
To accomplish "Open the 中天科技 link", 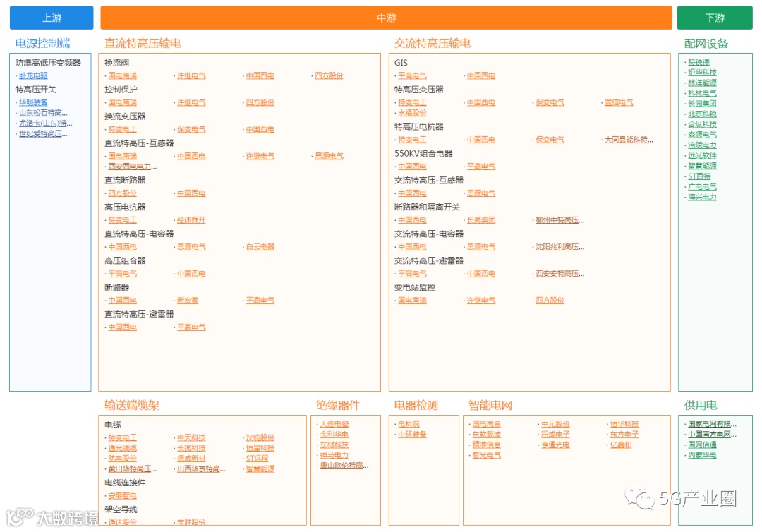I will [191, 437].
